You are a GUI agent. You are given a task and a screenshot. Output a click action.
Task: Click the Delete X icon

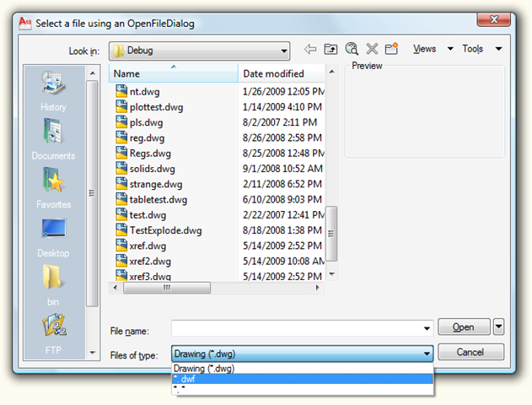[x=372, y=50]
